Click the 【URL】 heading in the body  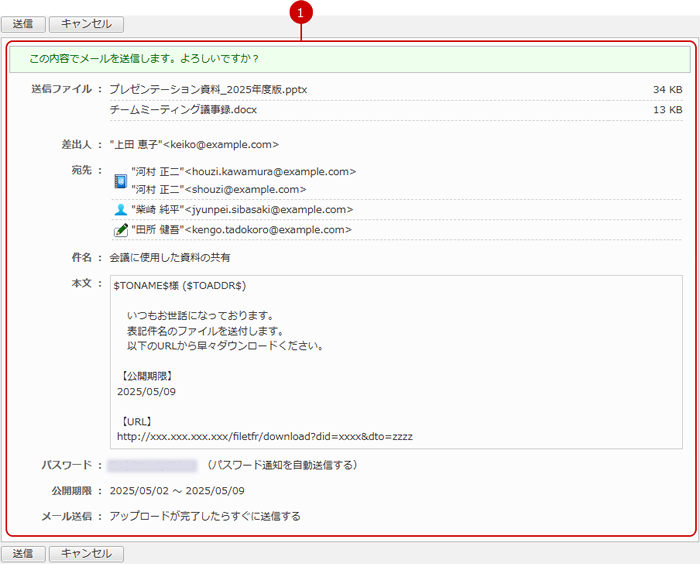pyautogui.click(x=137, y=422)
